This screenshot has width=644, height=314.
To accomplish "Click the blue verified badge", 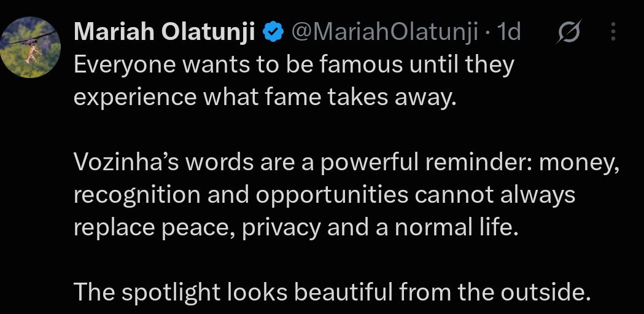I will 273,32.
